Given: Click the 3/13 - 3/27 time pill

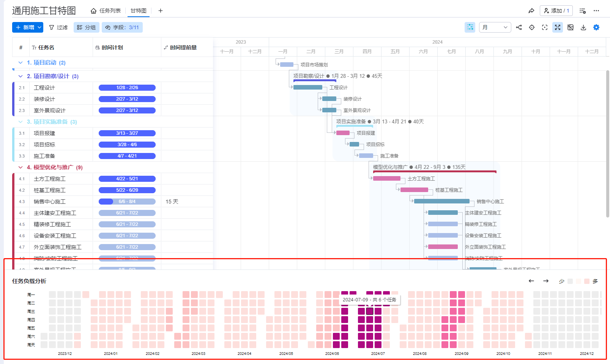Looking at the screenshot, I should [127, 133].
